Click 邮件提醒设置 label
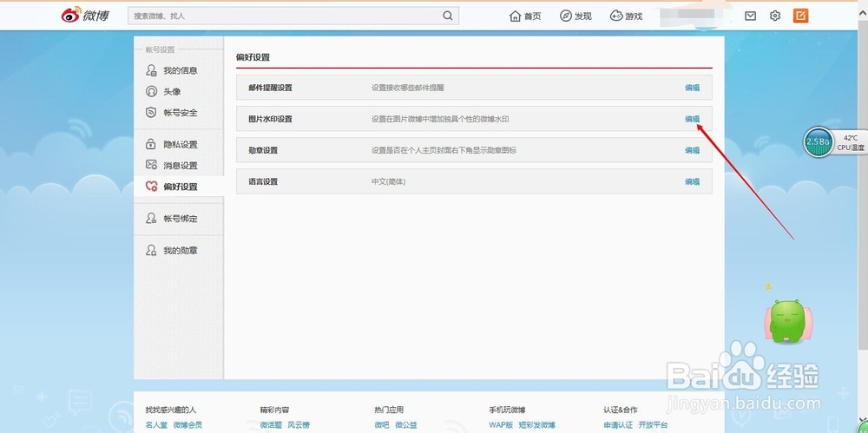Screen dimensions: 868x433 tap(270, 88)
